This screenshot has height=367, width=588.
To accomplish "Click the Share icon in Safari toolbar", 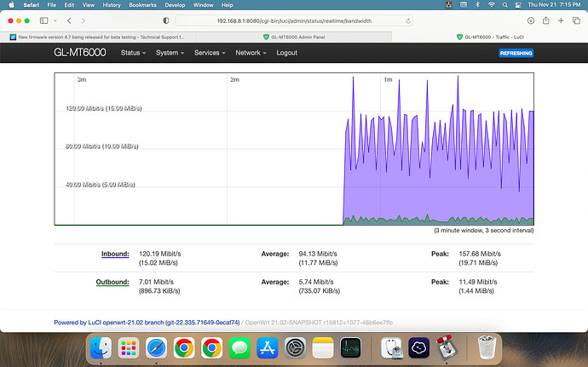I will click(x=545, y=20).
